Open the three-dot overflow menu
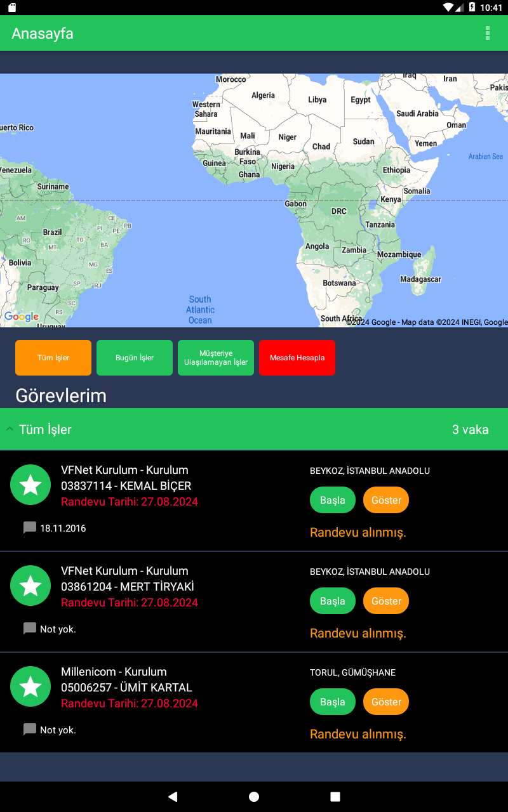Viewport: 508px width, 812px height. pos(488,33)
